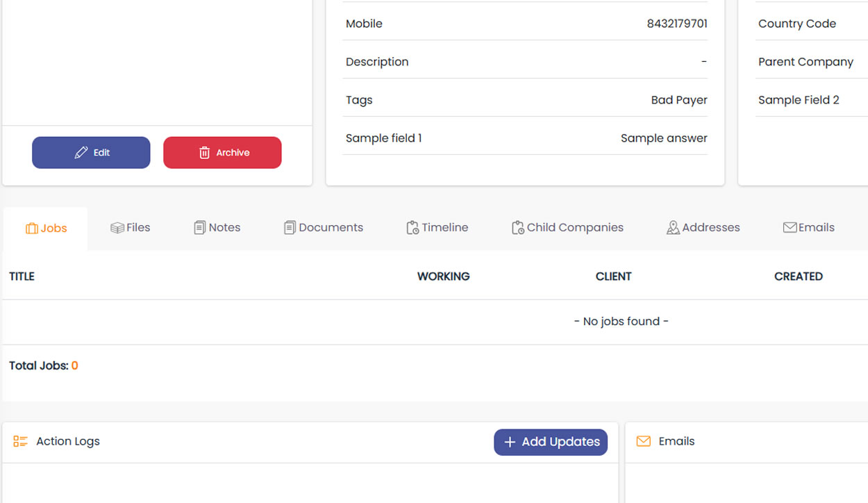Click the CREATED column header
Screen dimensions: 868x503
pos(798,277)
